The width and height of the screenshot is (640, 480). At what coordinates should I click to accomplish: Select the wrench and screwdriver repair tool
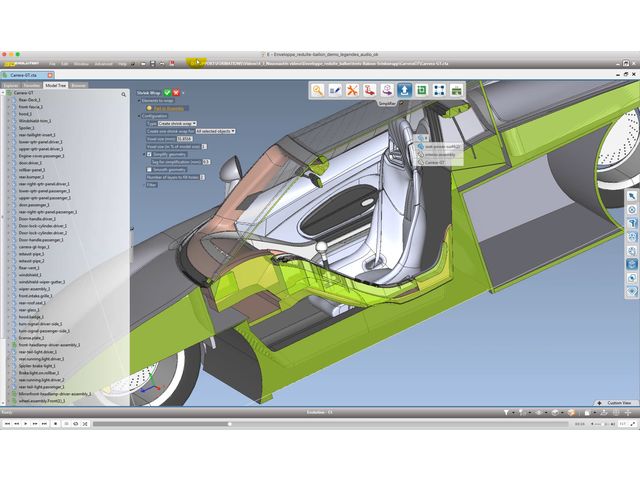[x=352, y=90]
